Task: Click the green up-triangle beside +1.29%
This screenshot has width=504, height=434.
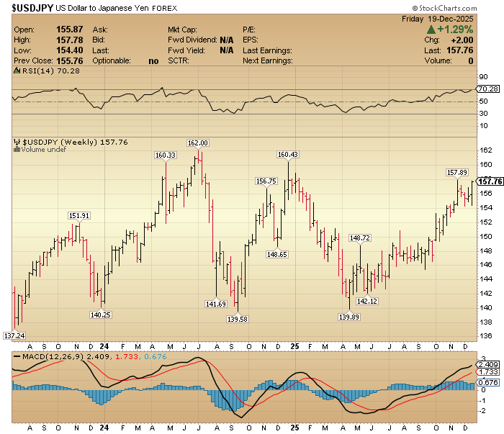Action: [431, 30]
